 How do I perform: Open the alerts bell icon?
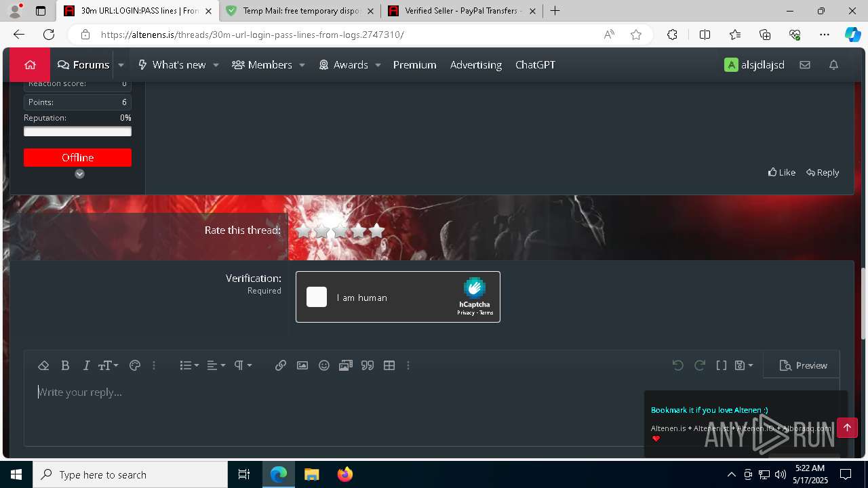pos(833,65)
